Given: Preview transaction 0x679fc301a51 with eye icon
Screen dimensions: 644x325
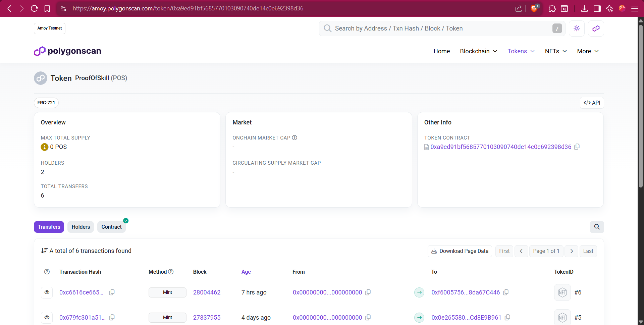Looking at the screenshot, I should [x=47, y=318].
